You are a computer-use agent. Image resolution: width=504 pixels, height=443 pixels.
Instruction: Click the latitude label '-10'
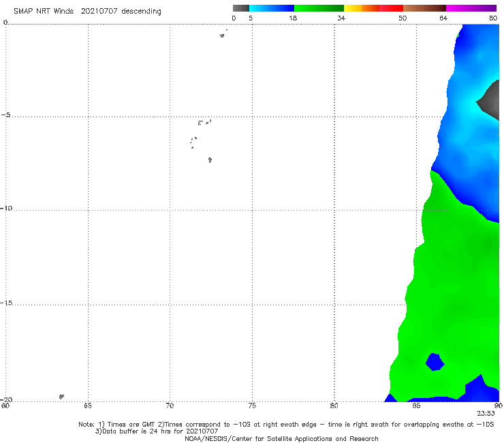pyautogui.click(x=6, y=208)
